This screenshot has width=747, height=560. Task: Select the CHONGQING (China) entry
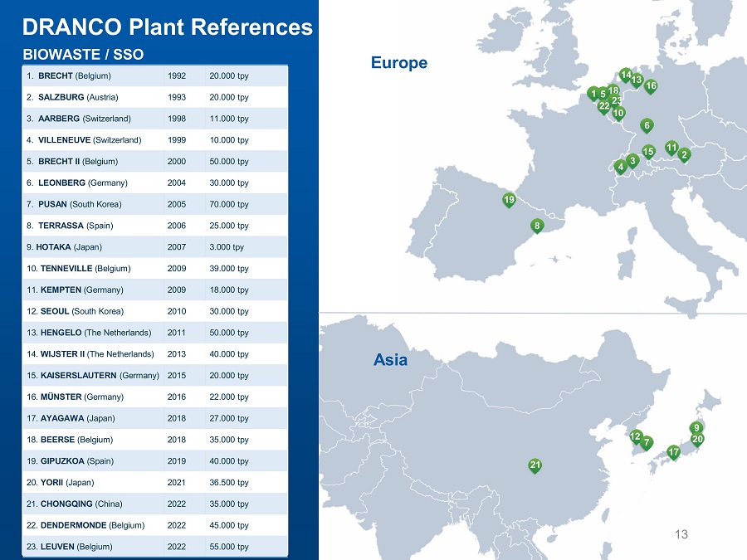(x=154, y=504)
